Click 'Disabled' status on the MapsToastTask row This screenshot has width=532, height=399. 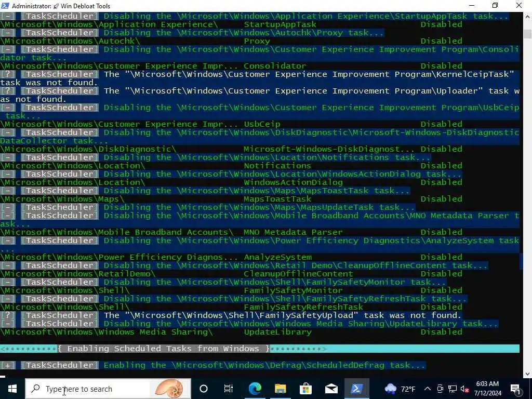coord(442,199)
